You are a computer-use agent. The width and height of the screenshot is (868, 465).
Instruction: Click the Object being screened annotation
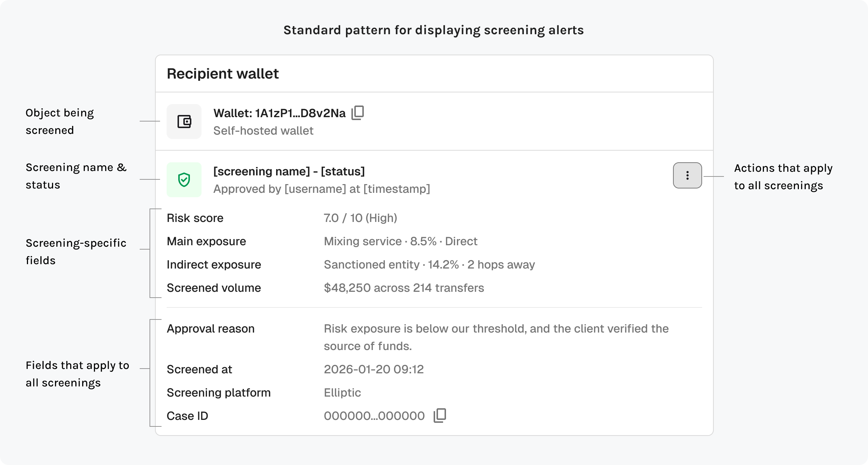[60, 122]
